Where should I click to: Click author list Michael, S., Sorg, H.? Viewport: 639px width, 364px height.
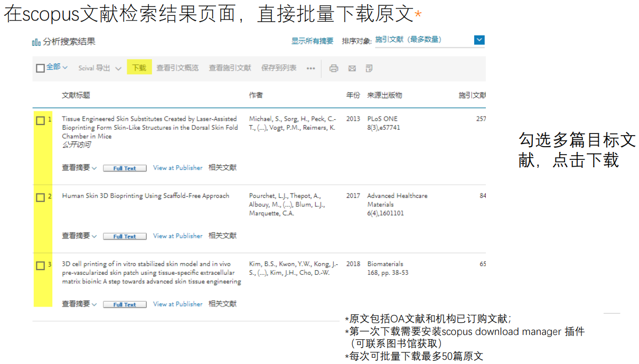pos(292,123)
